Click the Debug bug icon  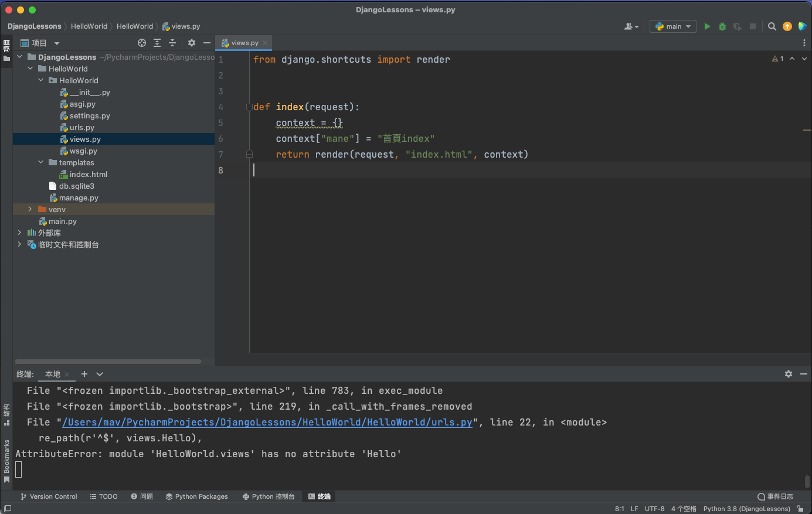[722, 26]
